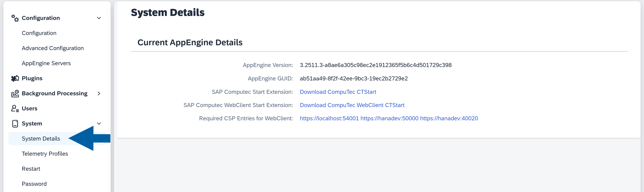The width and height of the screenshot is (644, 192).
Task: Download CompuTec WebClient CTStart extension
Action: (x=352, y=105)
